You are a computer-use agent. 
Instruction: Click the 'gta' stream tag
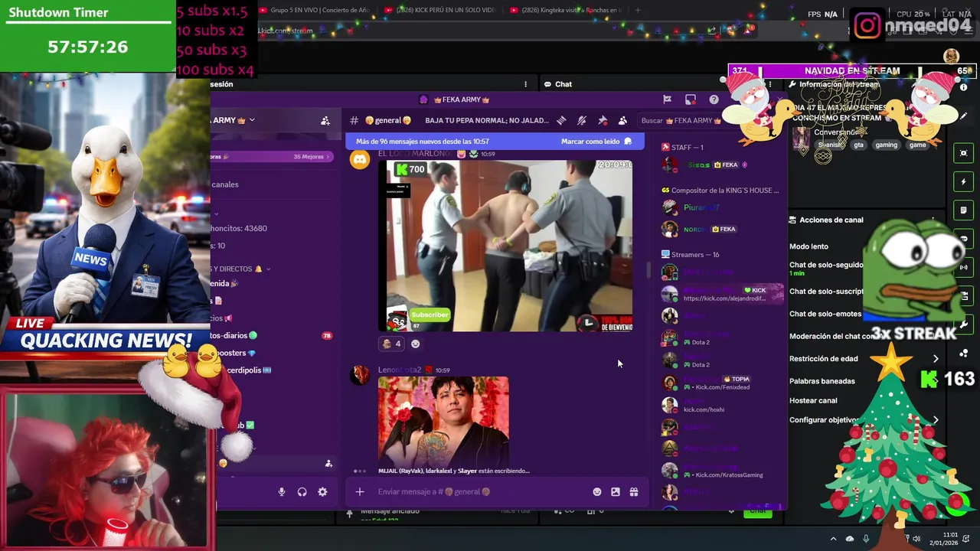[858, 145]
